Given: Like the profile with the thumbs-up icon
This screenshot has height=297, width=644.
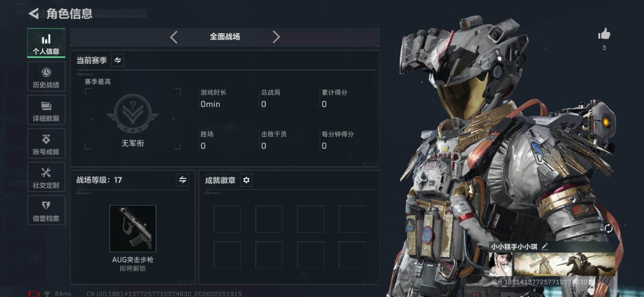Looking at the screenshot, I should (x=604, y=34).
